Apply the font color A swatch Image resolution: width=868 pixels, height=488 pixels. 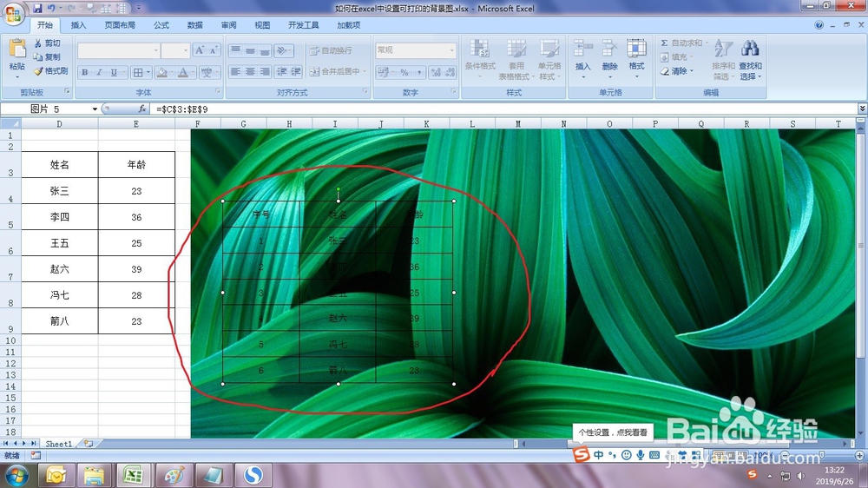point(182,73)
